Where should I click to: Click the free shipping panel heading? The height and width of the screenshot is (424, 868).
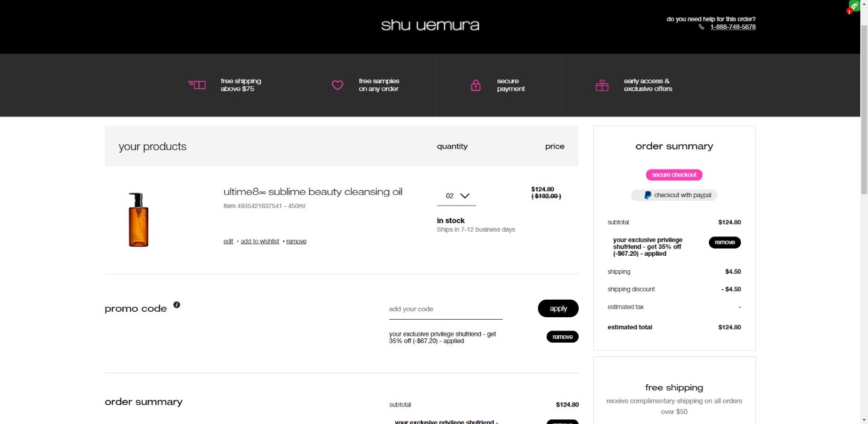[x=674, y=388]
